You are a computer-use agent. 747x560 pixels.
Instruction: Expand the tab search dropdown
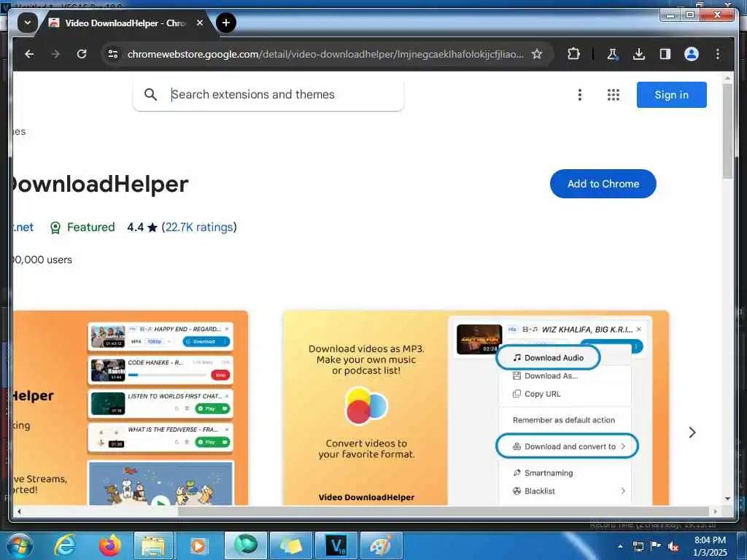28,23
